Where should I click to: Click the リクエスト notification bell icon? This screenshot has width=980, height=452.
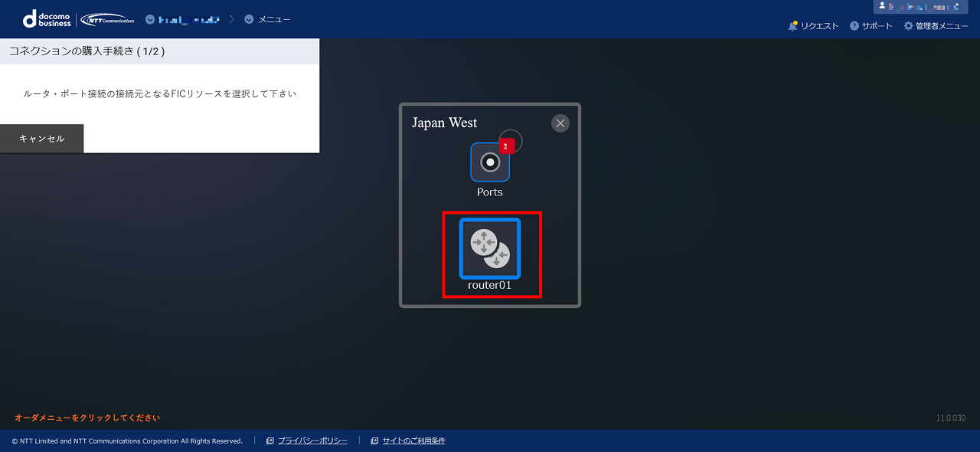point(793,25)
